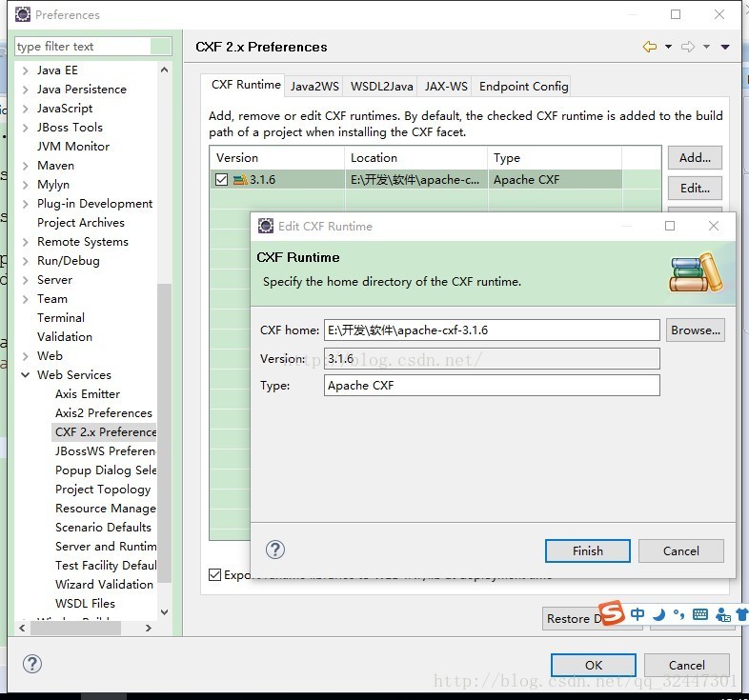
Task: Click the Sogou input method S logo
Action: tap(611, 612)
